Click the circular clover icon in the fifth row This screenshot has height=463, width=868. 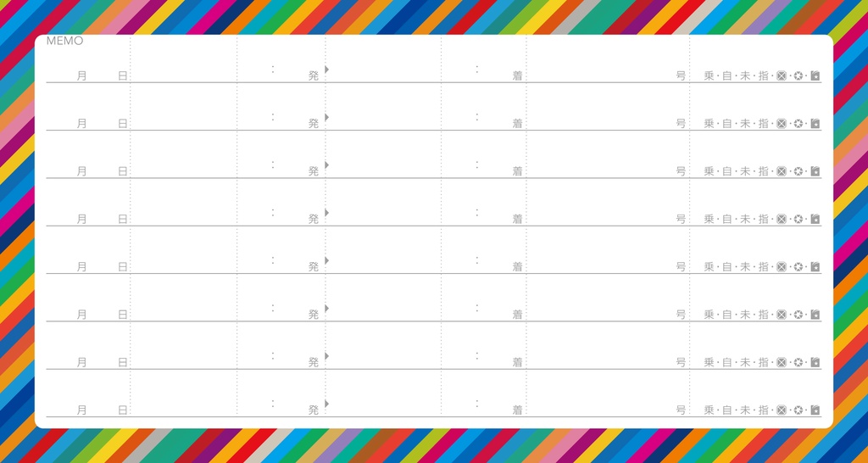pos(798,267)
